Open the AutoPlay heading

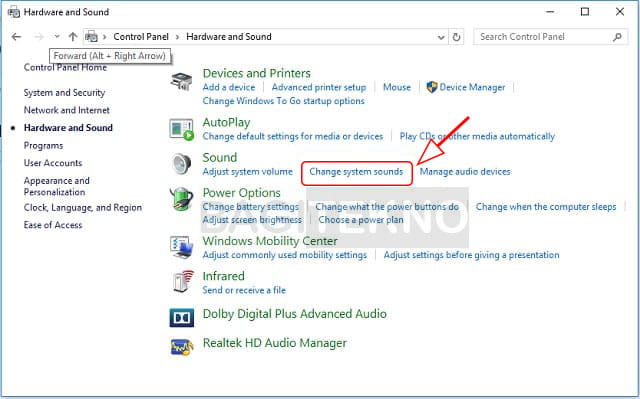click(226, 122)
